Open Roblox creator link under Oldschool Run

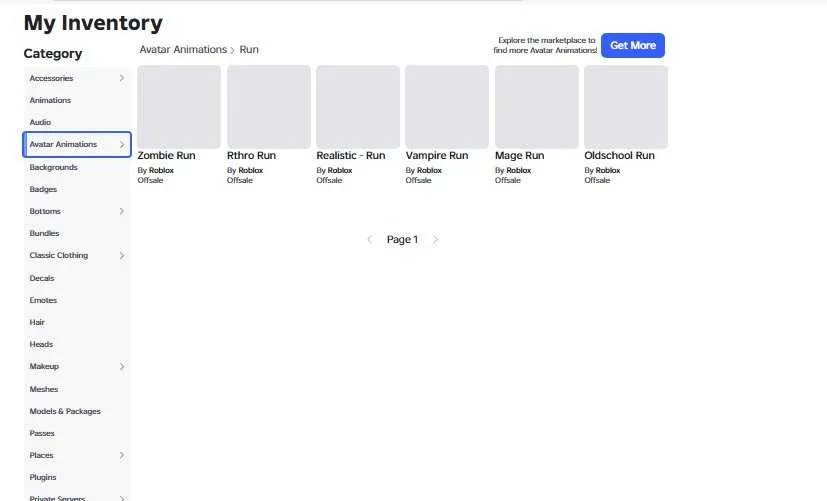point(608,170)
